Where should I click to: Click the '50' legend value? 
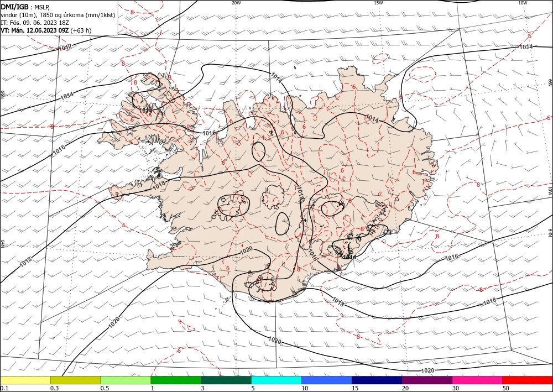tap(506, 388)
